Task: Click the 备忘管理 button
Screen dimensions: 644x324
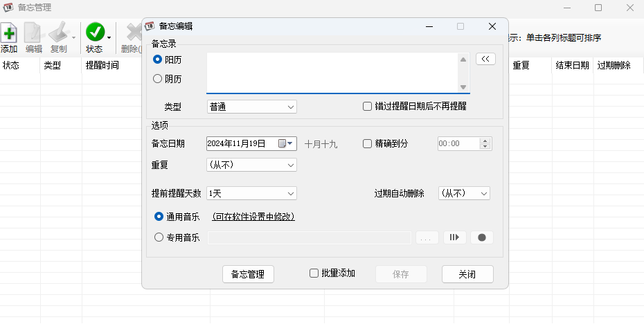Action: (248, 274)
